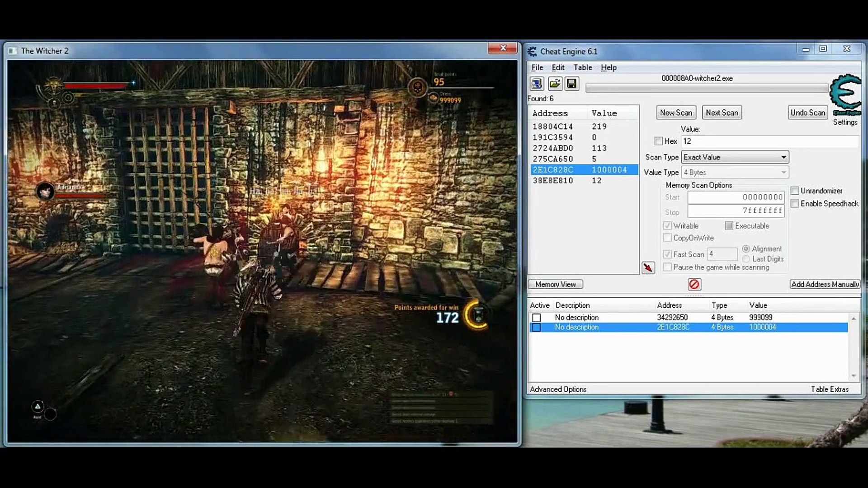Click the Memory View button

tap(555, 284)
